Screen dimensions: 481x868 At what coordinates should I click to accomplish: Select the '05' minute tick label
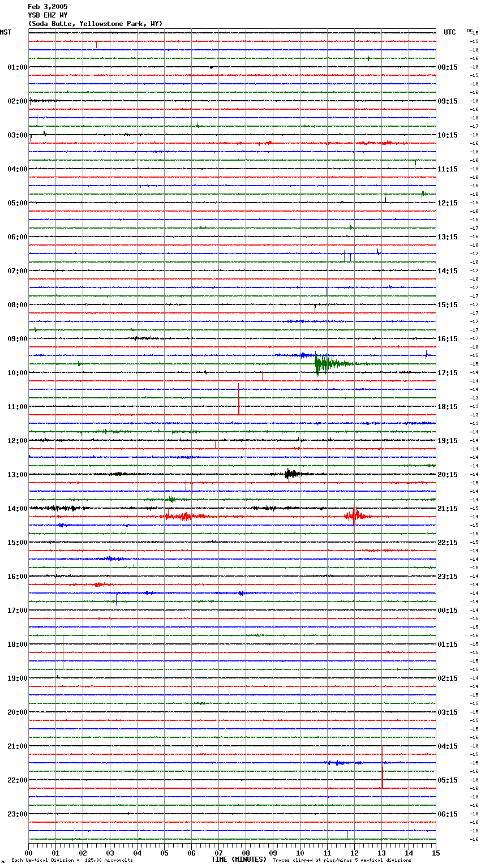click(164, 852)
